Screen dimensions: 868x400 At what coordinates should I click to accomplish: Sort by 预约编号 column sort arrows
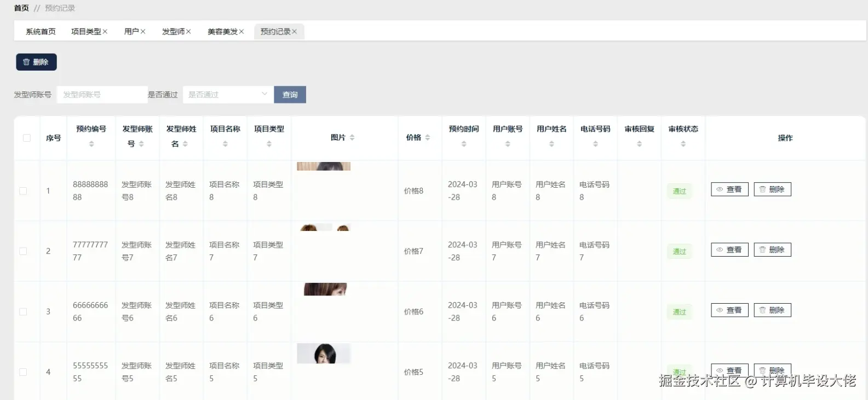(x=91, y=144)
